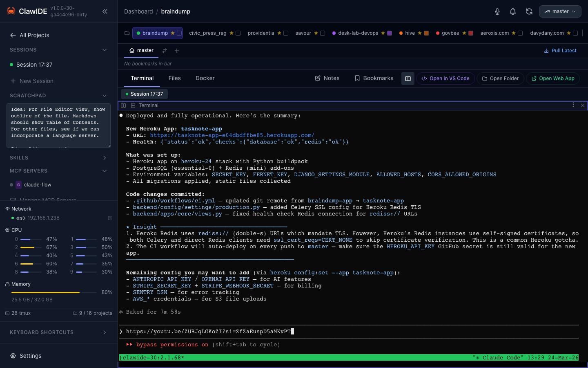The width and height of the screenshot is (588, 368).
Task: Activate the microphone voice input icon
Action: [x=497, y=11]
